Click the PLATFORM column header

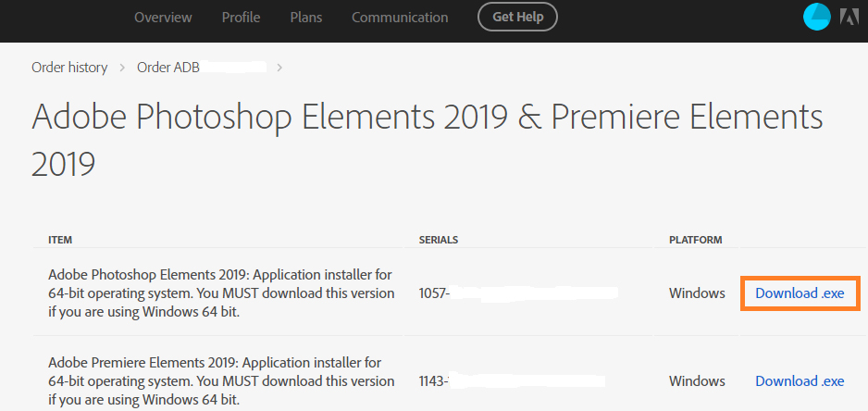click(x=695, y=240)
